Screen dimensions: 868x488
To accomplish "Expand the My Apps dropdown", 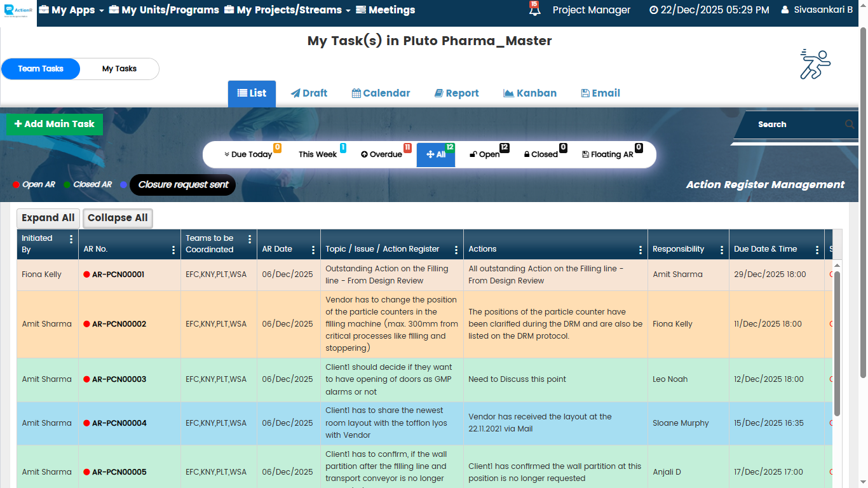I will coord(71,10).
